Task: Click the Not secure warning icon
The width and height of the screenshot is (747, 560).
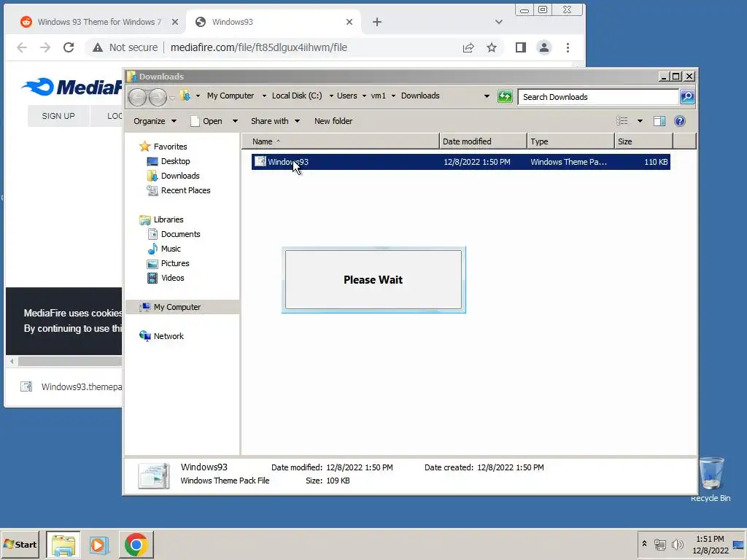Action: pos(98,47)
